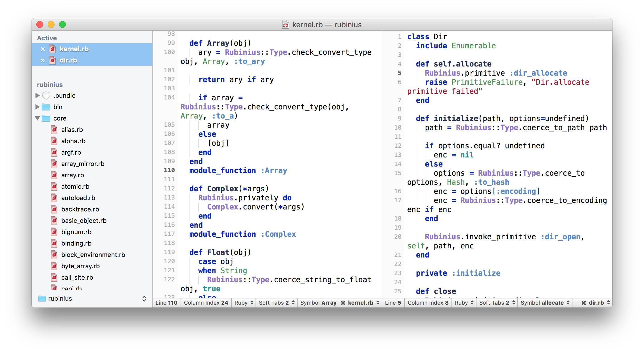This screenshot has width=644, height=353.
Task: Click the Ruby file icon beside kernel.rb
Action: pyautogui.click(x=53, y=49)
